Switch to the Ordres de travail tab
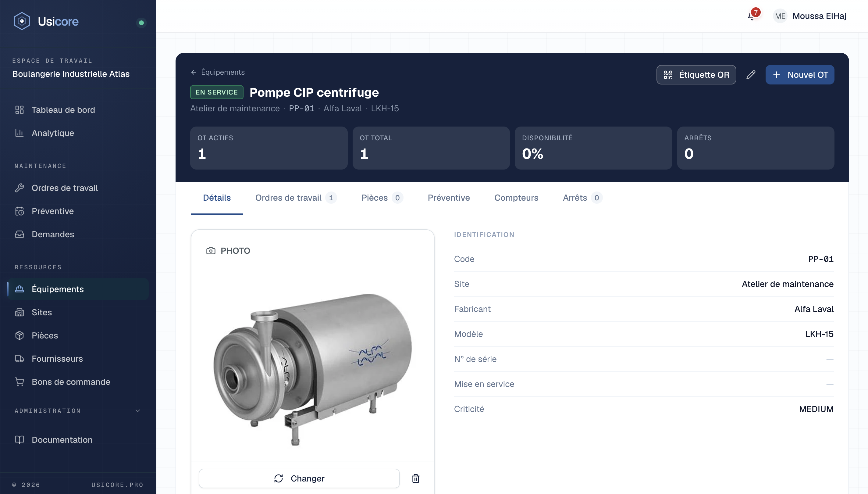868x494 pixels. click(x=296, y=198)
